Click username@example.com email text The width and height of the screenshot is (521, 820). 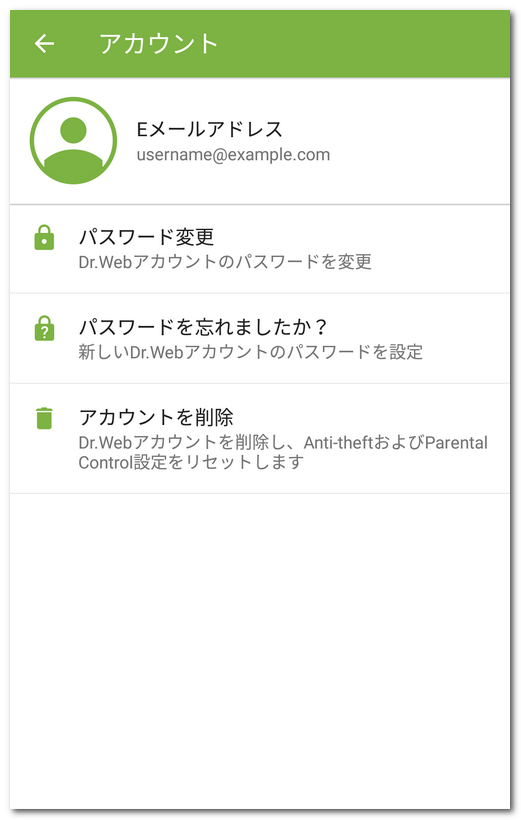(x=233, y=155)
